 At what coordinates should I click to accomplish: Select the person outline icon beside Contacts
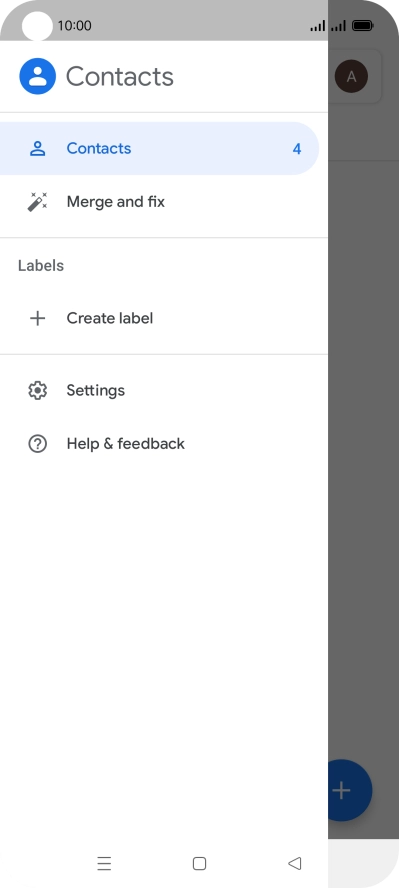37,148
